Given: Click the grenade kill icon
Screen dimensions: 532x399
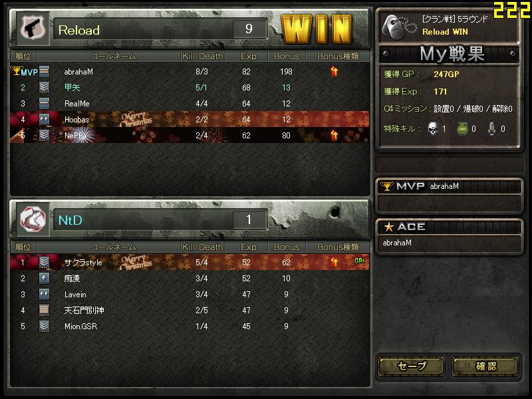Looking at the screenshot, I should tap(462, 129).
